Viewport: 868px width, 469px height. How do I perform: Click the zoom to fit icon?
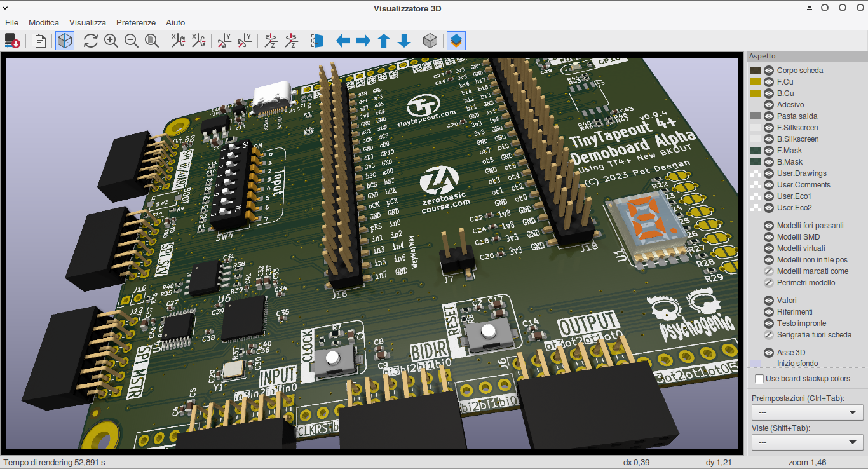(x=152, y=41)
